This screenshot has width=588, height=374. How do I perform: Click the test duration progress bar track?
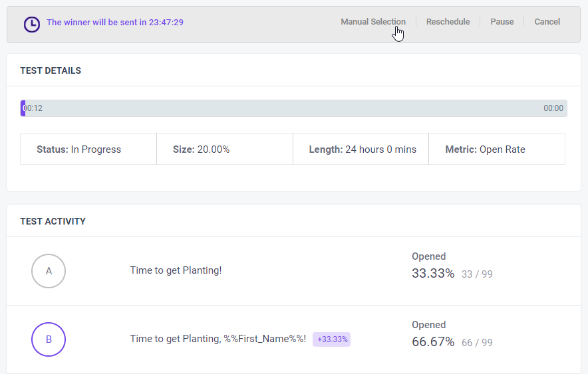[293, 108]
